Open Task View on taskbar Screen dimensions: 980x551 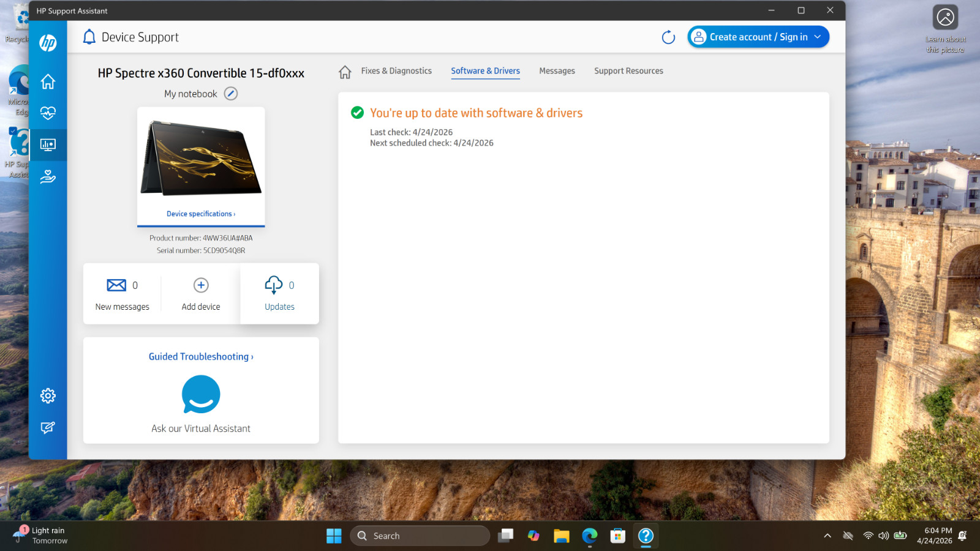(505, 536)
